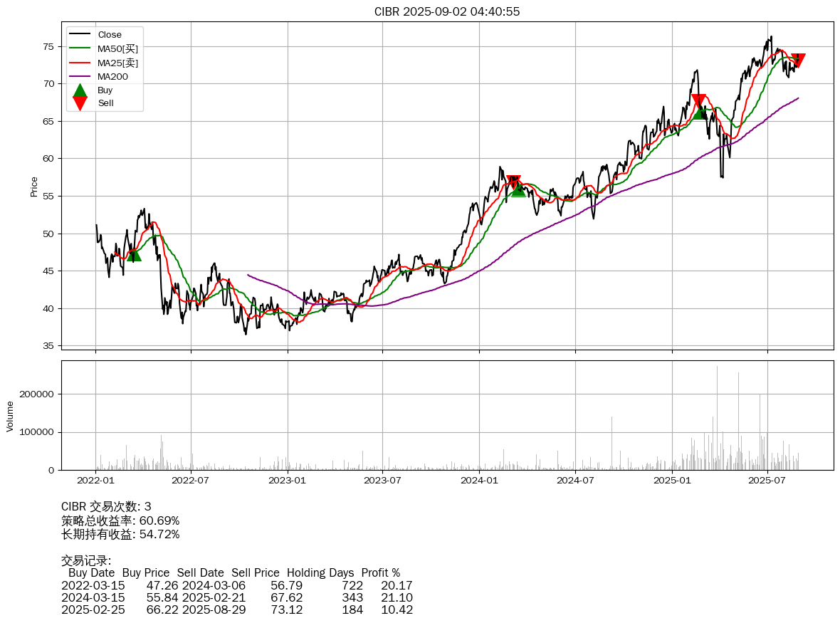Click the red Sell marker at August 2025
This screenshot has height=623, width=840.
pos(798,61)
